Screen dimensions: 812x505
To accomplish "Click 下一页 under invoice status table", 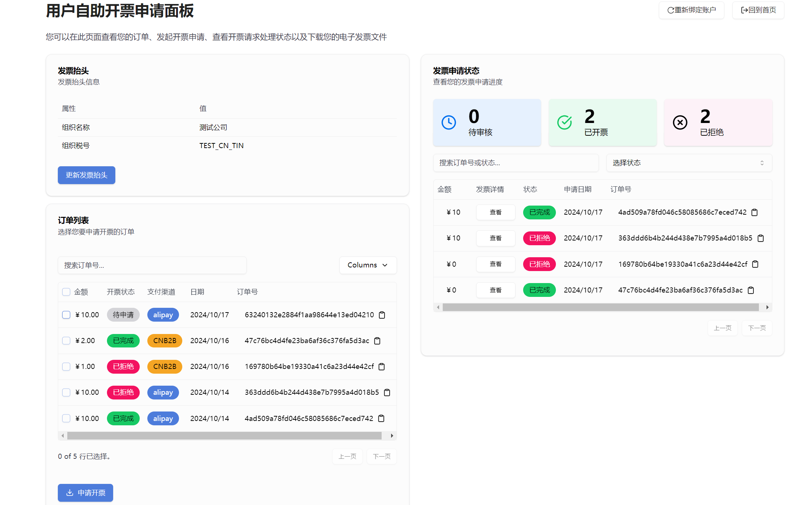I will pos(757,328).
